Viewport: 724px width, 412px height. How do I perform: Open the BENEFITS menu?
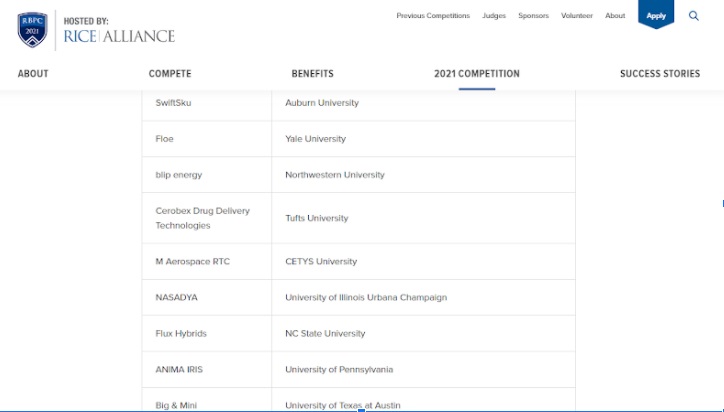point(313,73)
